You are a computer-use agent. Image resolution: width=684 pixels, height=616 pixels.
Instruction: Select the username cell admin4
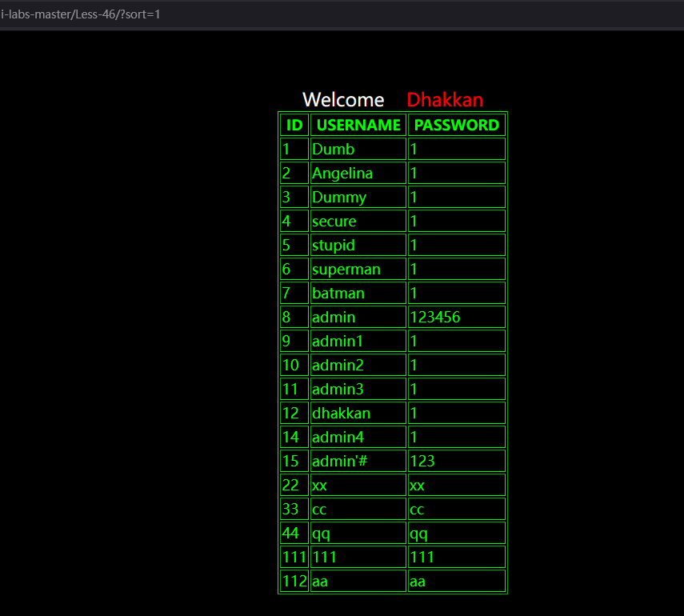358,437
